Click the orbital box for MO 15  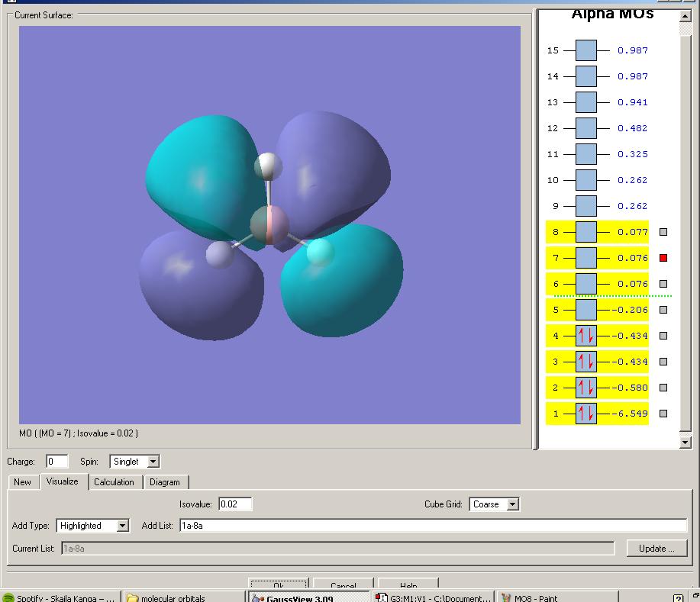[x=585, y=50]
